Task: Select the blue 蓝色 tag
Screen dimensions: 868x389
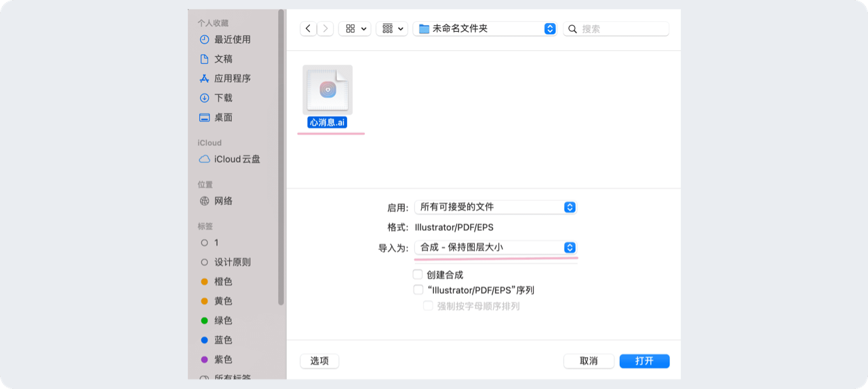Action: point(223,340)
